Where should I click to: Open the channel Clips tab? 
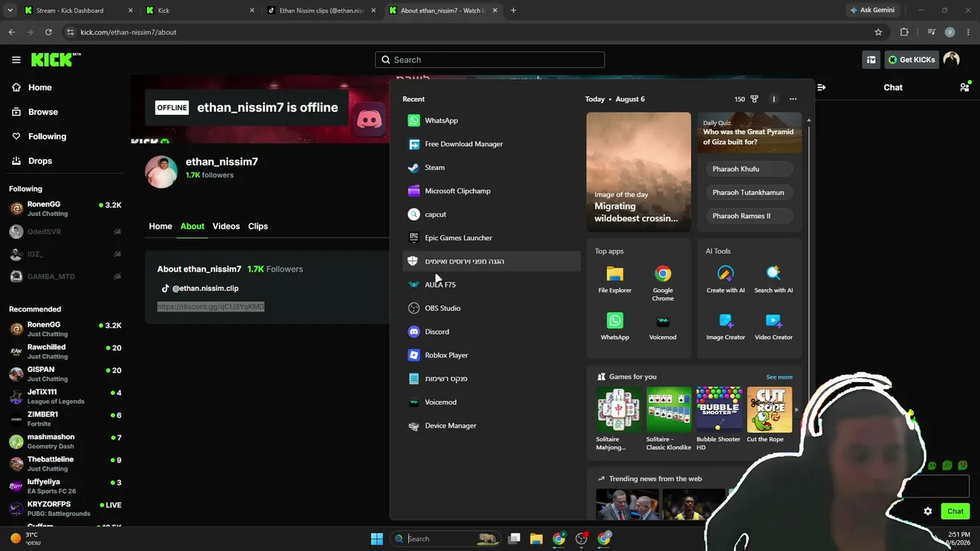(258, 227)
